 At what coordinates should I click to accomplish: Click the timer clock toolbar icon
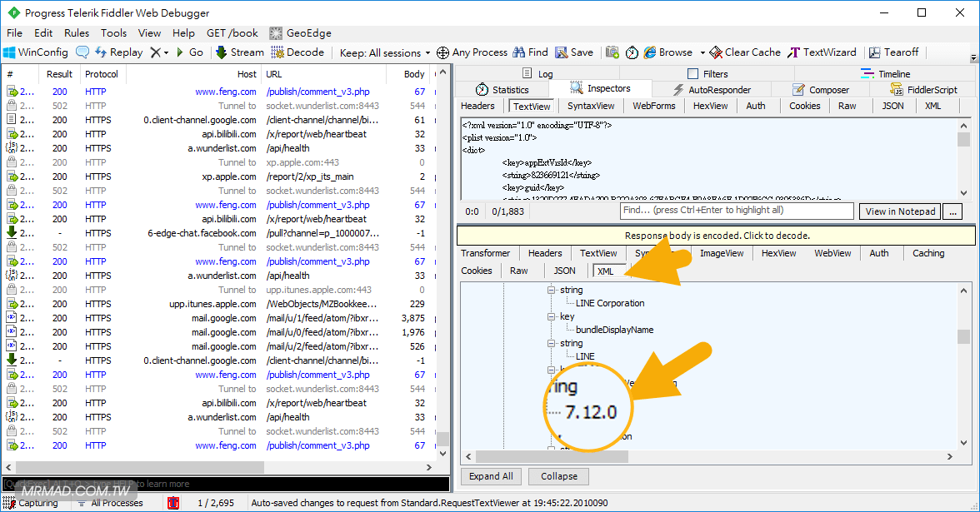point(632,52)
